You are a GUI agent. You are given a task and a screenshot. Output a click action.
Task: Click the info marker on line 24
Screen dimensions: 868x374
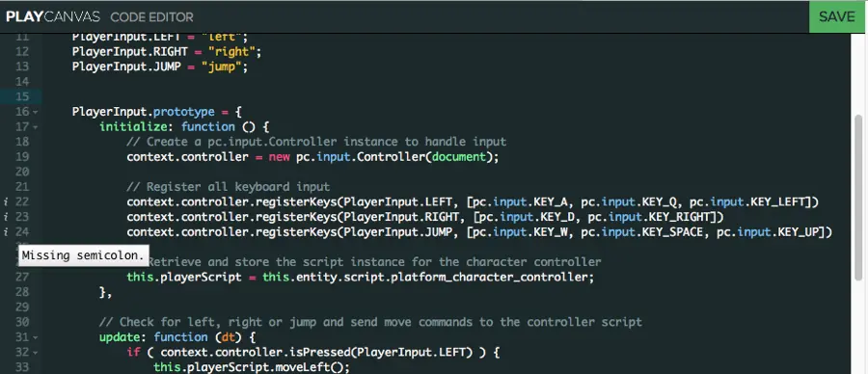[6, 231]
